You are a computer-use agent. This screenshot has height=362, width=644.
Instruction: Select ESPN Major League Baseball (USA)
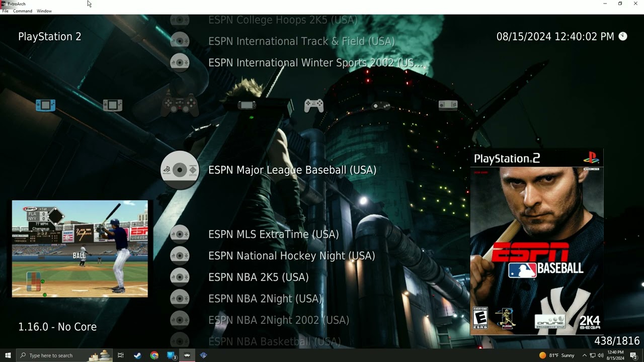pyautogui.click(x=292, y=170)
